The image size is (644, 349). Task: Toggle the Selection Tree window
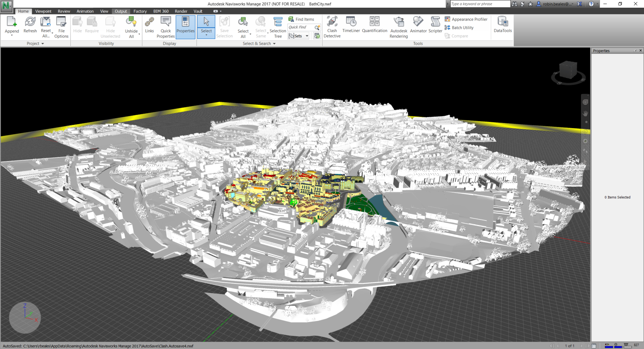[x=278, y=27]
